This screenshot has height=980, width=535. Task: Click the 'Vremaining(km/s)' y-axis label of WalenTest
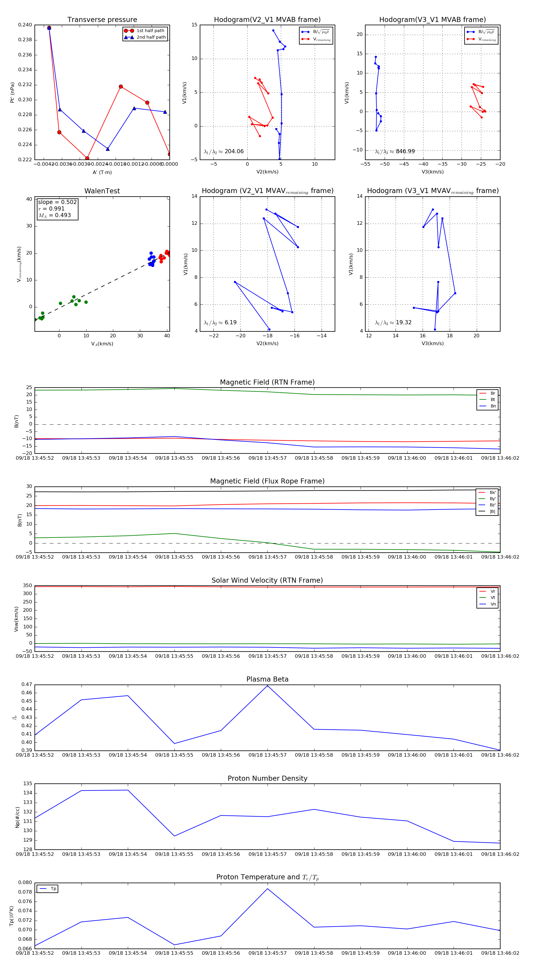tap(19, 264)
